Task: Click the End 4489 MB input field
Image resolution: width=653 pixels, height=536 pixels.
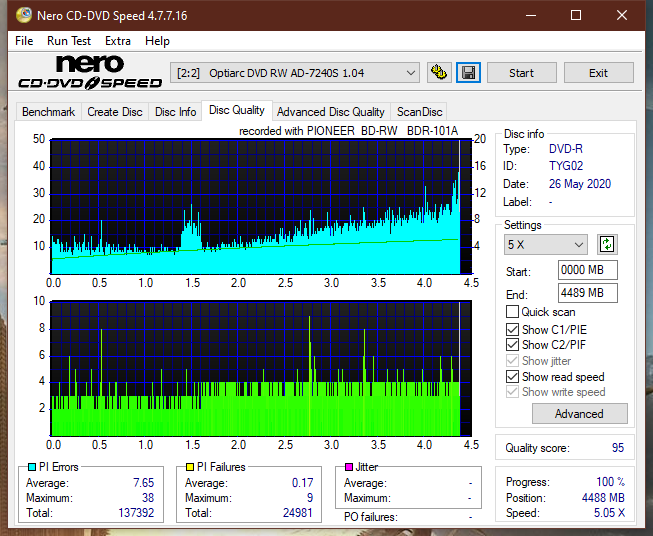Action: coord(588,293)
